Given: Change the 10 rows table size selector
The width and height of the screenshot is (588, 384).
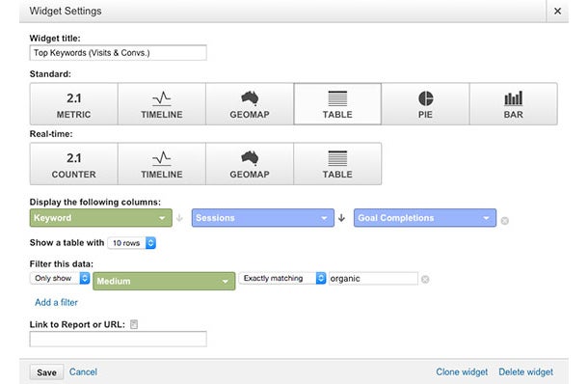Looking at the screenshot, I should (x=132, y=243).
